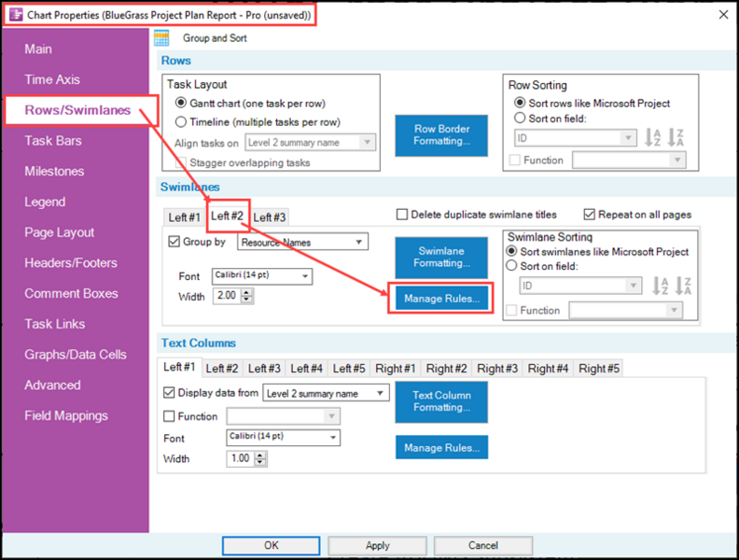
Task: Toggle Repeat on all pages checkbox
Action: pos(589,215)
